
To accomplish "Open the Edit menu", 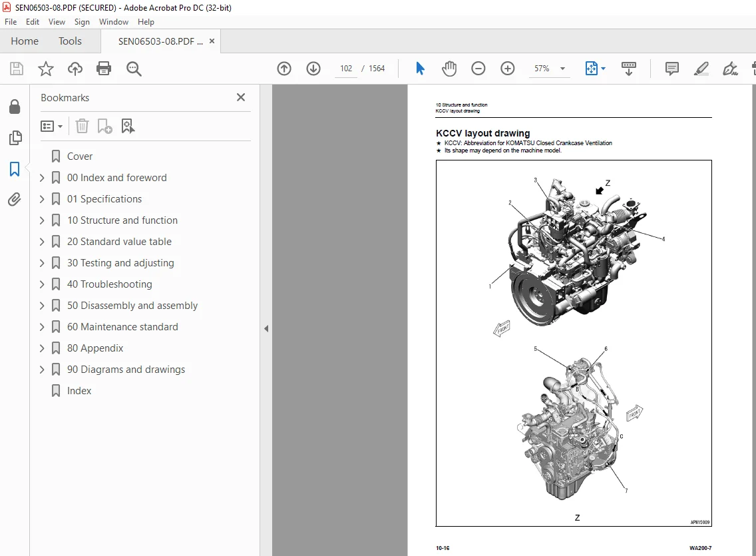I will click(33, 22).
